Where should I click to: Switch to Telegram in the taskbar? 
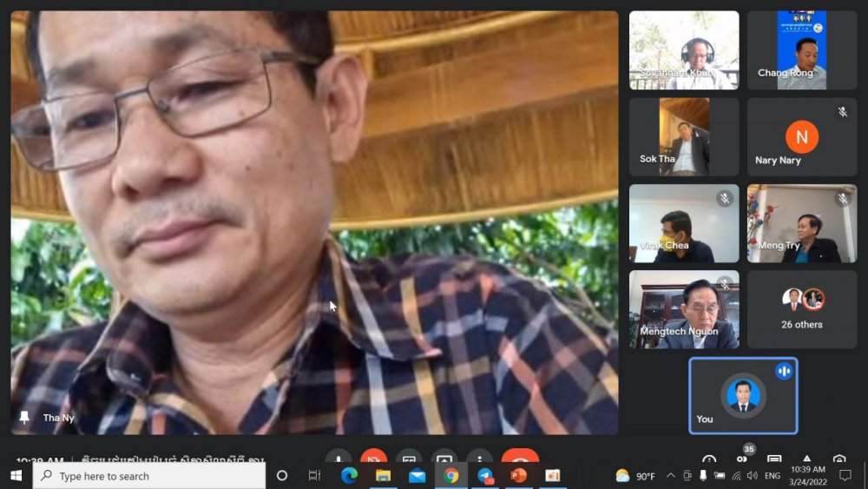(485, 475)
